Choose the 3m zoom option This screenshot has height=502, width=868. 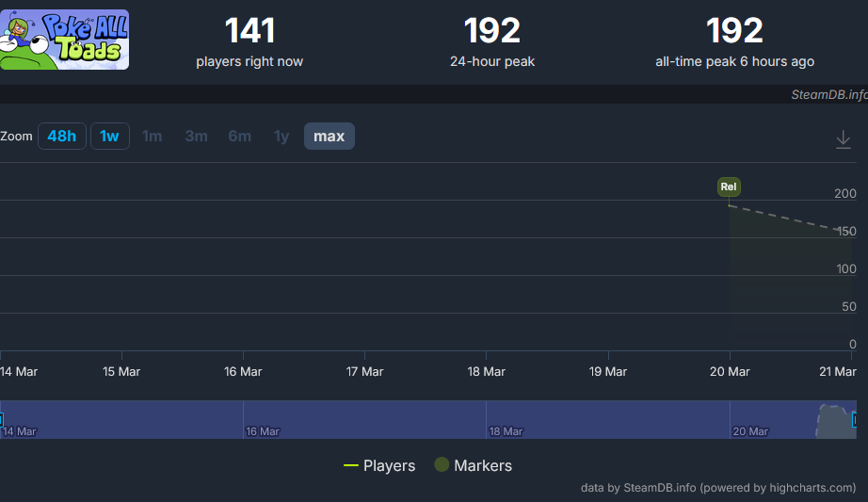click(x=196, y=137)
